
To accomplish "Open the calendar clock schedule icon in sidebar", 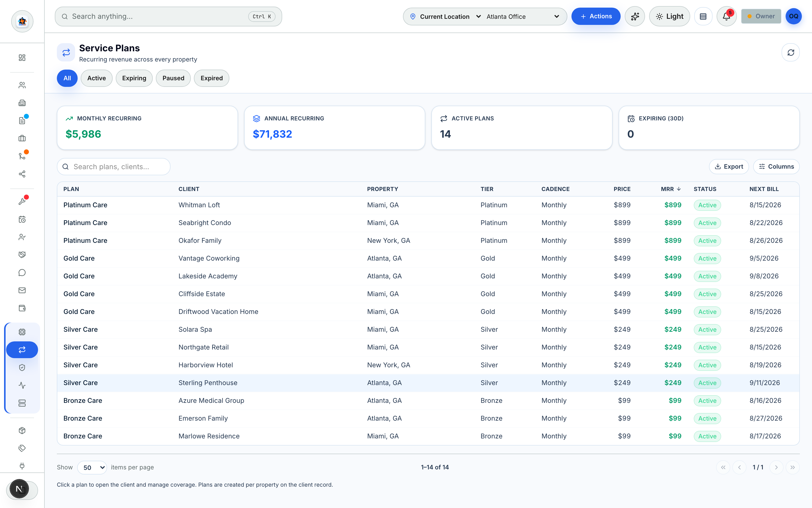I will coord(22,219).
